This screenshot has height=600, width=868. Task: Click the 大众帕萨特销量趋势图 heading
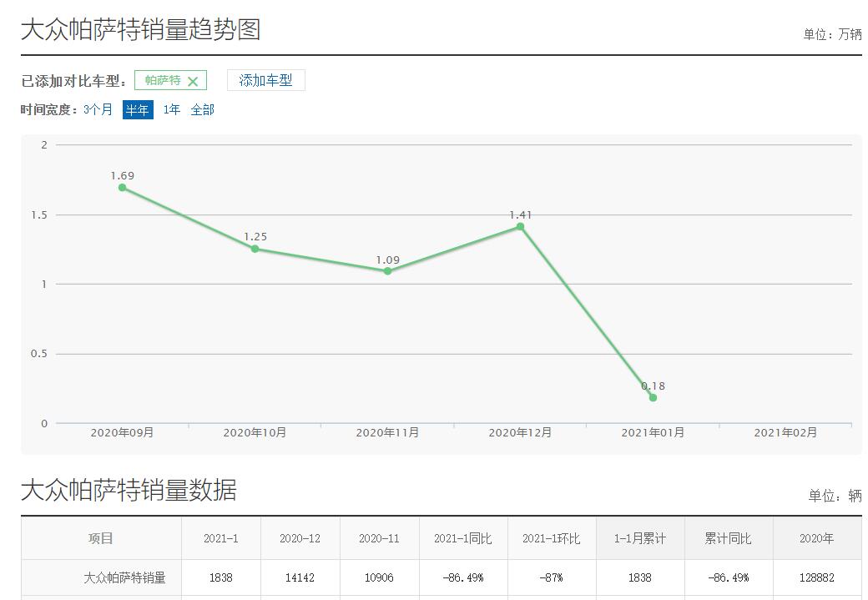coord(140,29)
